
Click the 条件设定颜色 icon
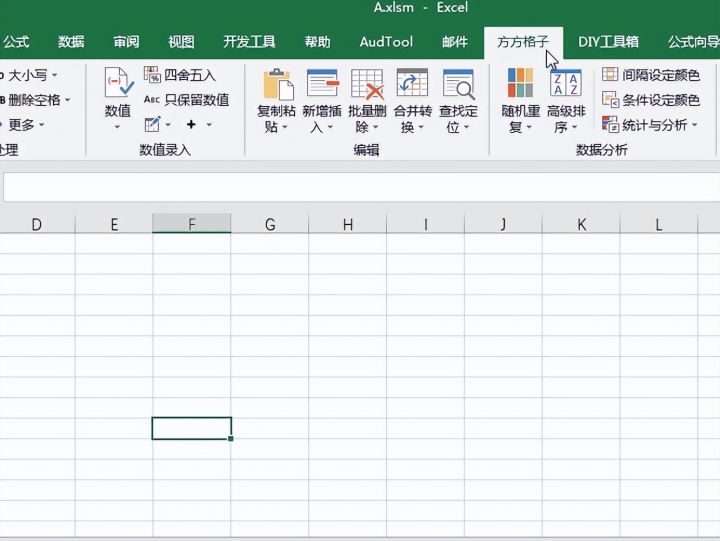(x=610, y=99)
